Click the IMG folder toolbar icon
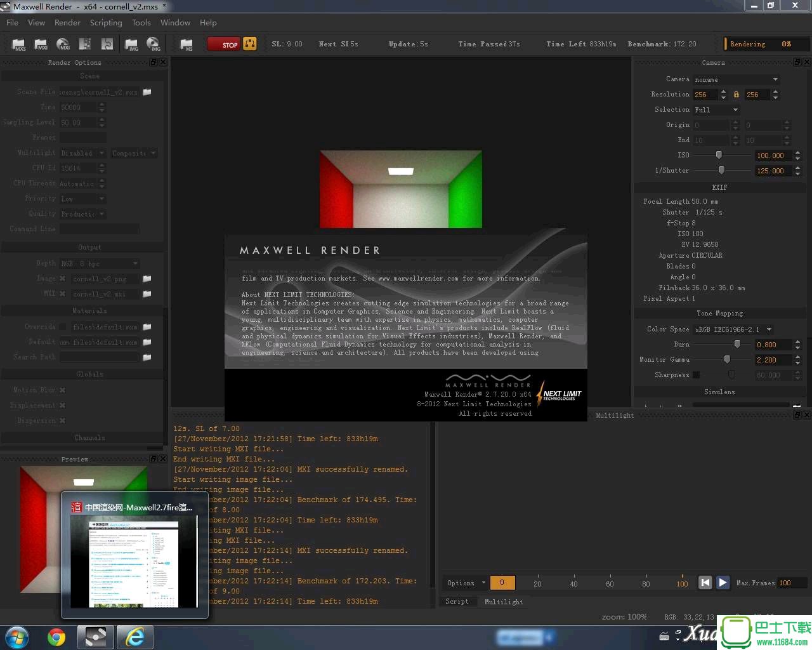The width and height of the screenshot is (812, 650). 132,44
